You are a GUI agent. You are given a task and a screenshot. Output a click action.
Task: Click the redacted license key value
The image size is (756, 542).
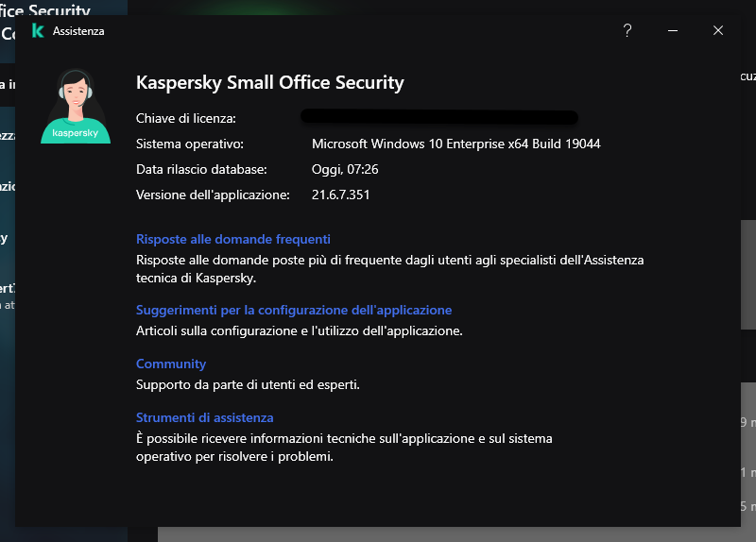tap(439, 118)
